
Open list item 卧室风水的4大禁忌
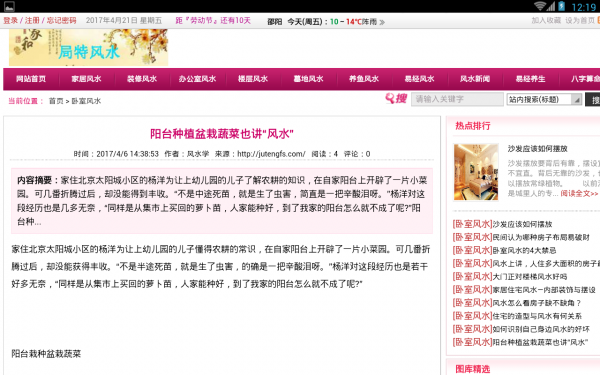click(524, 251)
